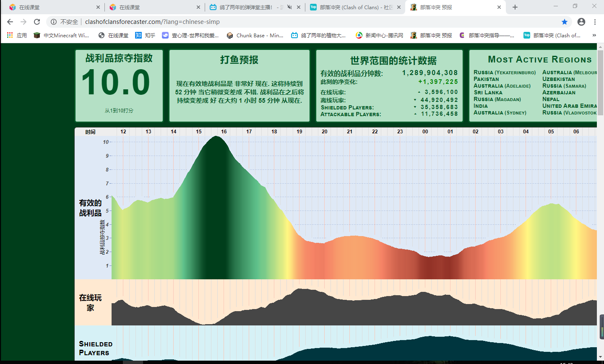Click the 44,920,492 offline players value
Image resolution: width=604 pixels, height=364 pixels.
point(439,100)
